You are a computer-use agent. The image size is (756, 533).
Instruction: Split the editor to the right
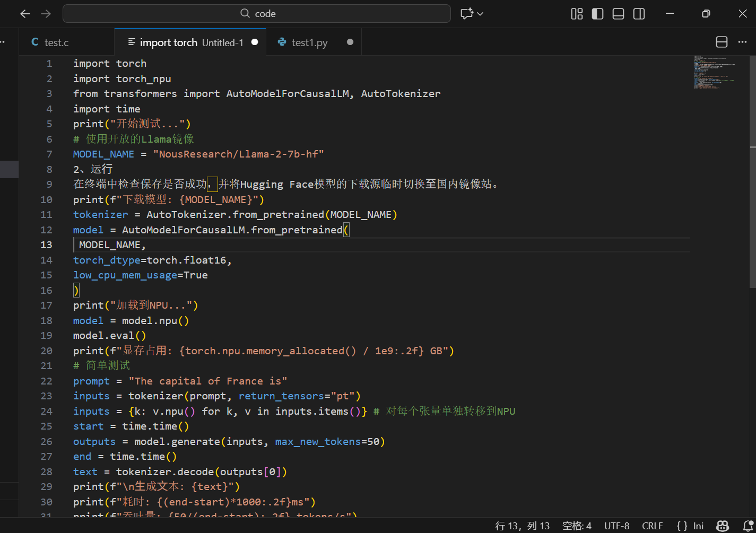click(722, 42)
